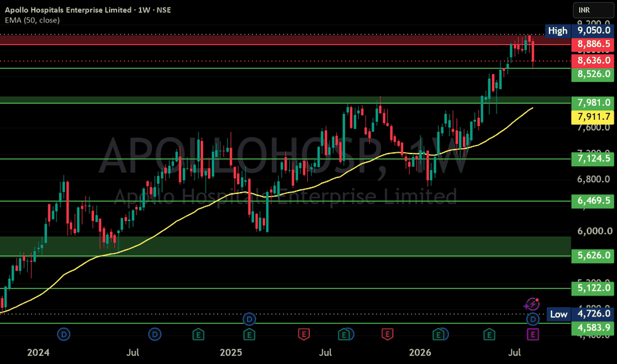Click the red 8,636.0 current price label

click(x=593, y=61)
